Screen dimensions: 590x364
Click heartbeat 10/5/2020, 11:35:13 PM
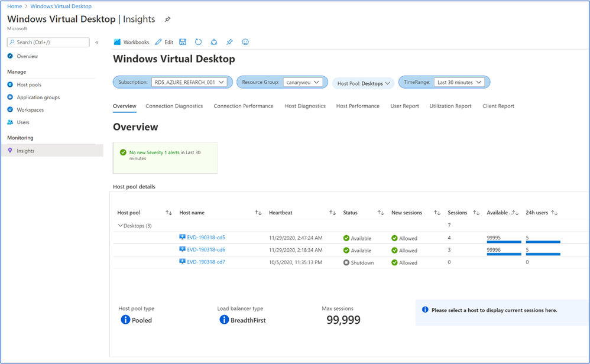click(296, 262)
